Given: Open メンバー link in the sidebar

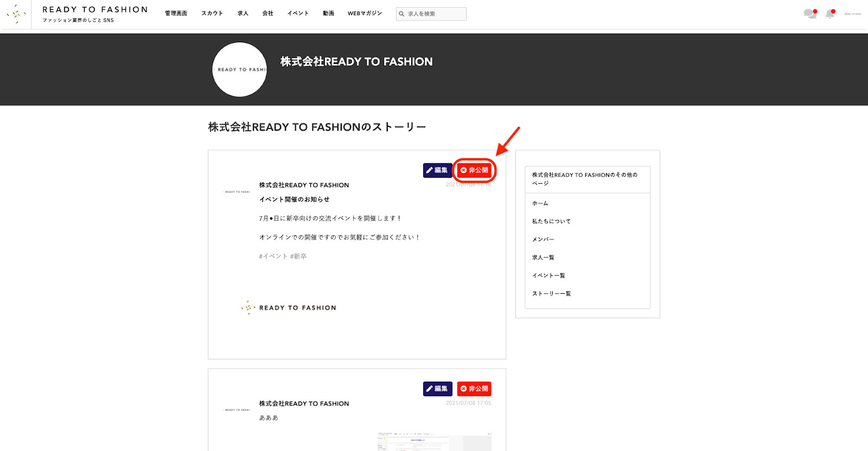Looking at the screenshot, I should click(x=543, y=239).
